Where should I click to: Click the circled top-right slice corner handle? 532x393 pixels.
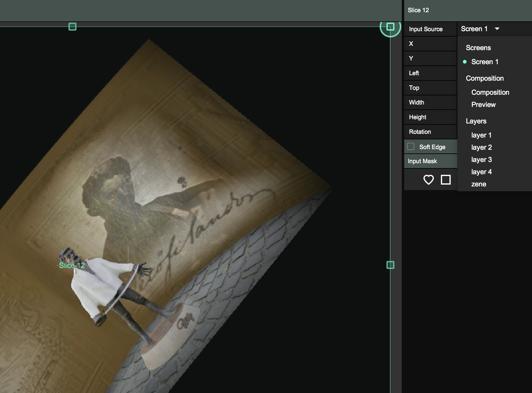(390, 27)
